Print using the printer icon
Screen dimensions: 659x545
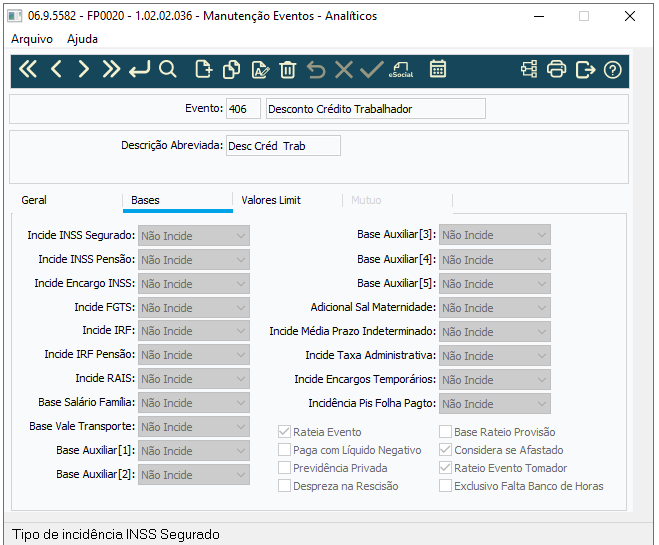(556, 69)
